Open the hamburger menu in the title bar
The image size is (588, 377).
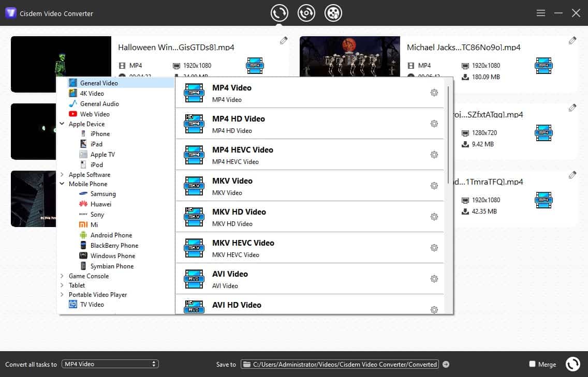(x=541, y=13)
